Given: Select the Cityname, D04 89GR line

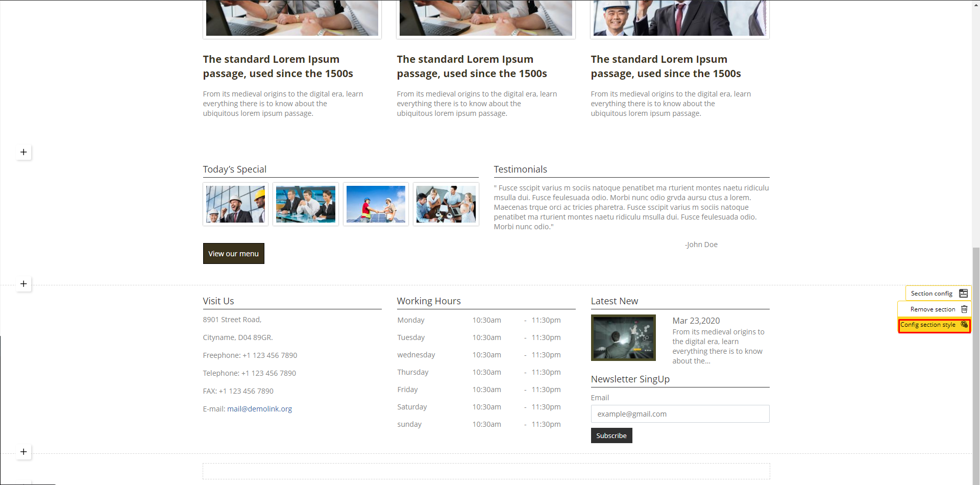Looking at the screenshot, I should [x=237, y=337].
